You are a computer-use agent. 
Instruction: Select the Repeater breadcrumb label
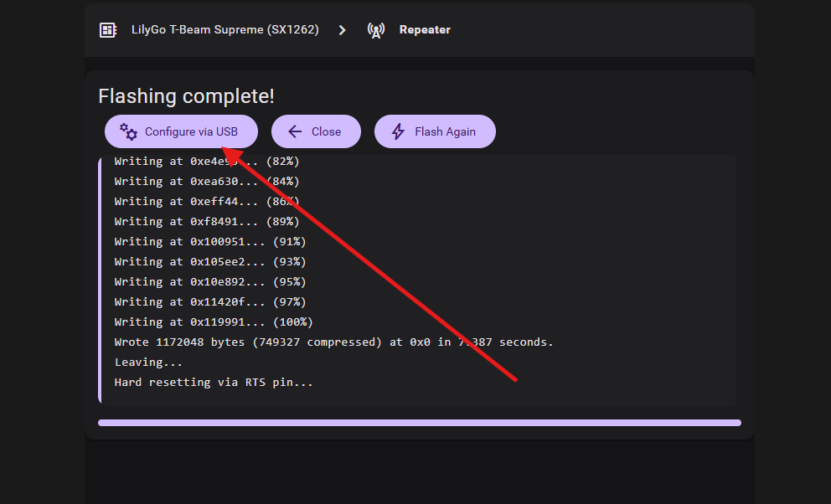tap(425, 30)
